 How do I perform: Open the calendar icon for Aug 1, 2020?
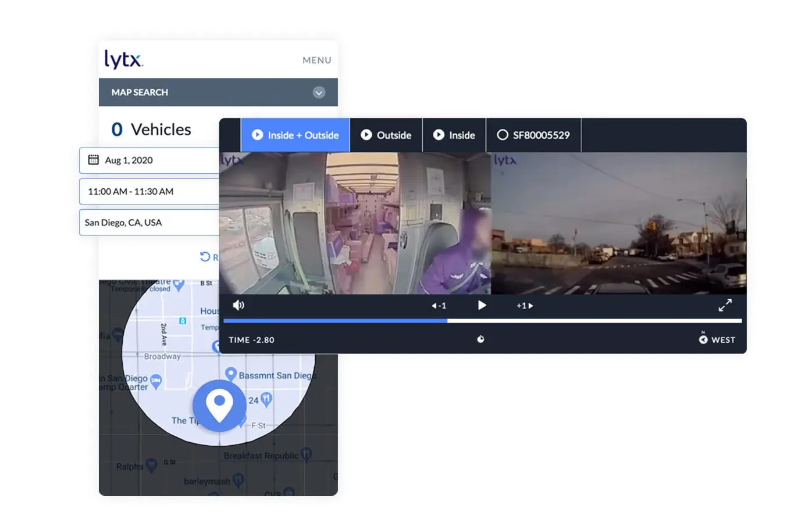(93, 160)
